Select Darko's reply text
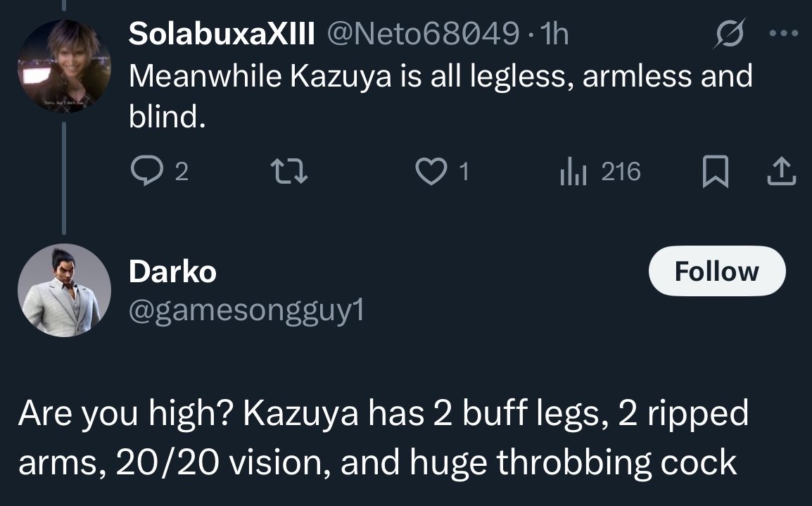This screenshot has width=812, height=506. (383, 437)
